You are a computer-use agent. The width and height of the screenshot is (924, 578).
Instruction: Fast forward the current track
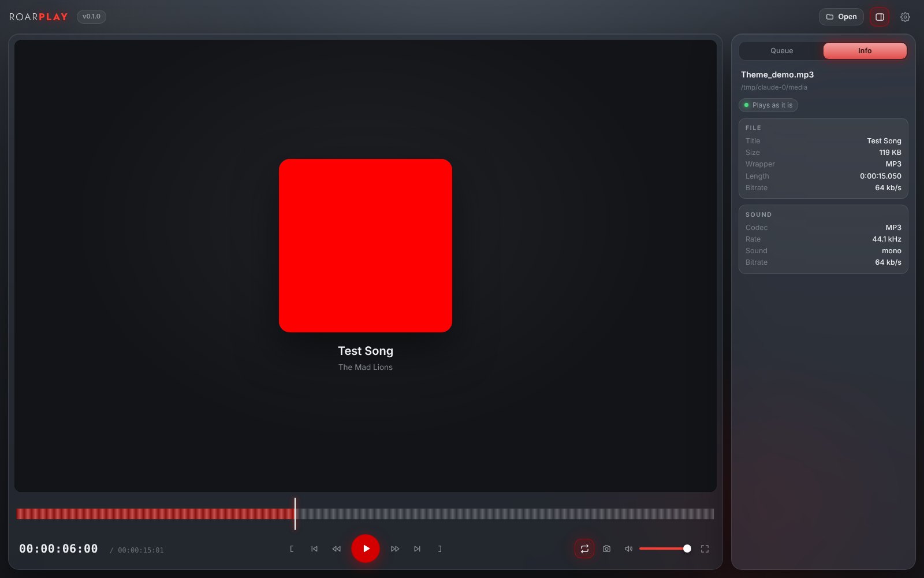pos(395,549)
